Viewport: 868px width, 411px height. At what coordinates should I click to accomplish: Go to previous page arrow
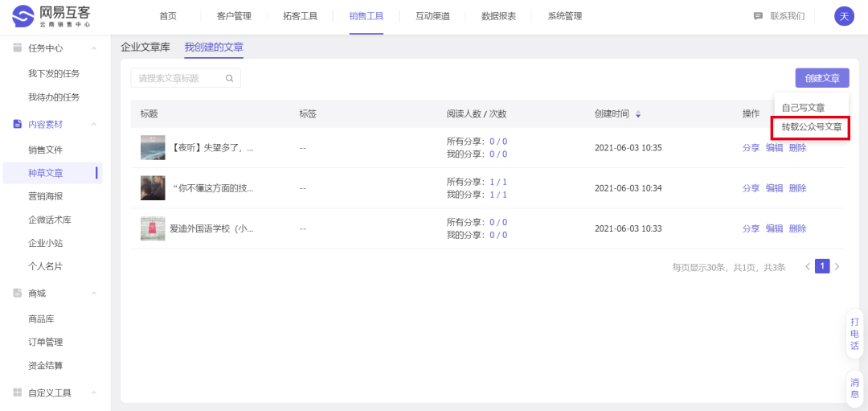[808, 266]
